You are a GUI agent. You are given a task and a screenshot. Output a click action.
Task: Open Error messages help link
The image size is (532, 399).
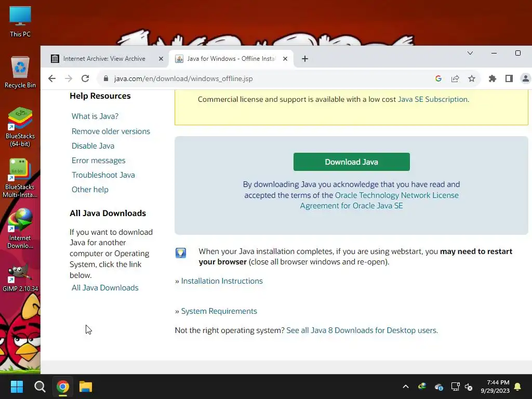(x=98, y=161)
